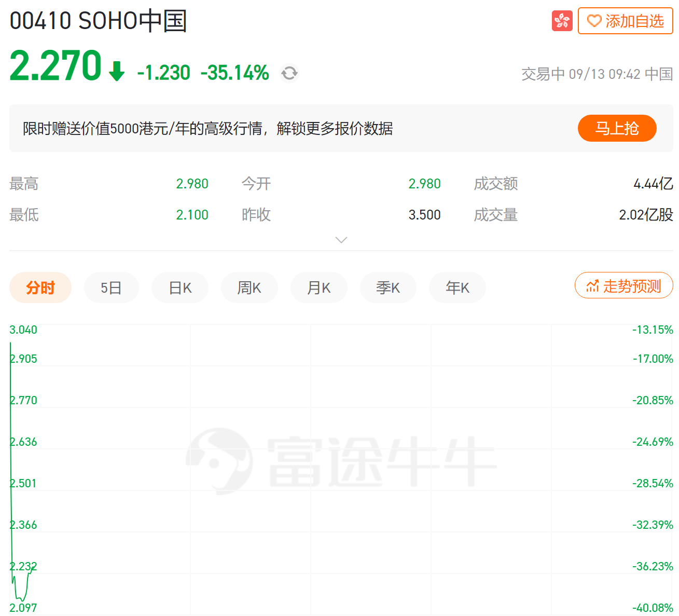Click the stock title 00410 SOHO中国
Screen dimensions: 679x616
(98, 21)
